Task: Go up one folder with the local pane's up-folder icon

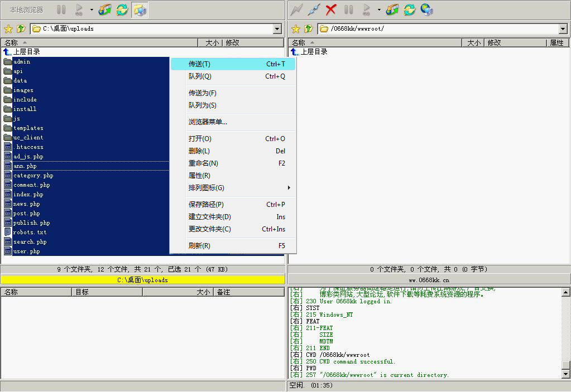Action: click(21, 28)
